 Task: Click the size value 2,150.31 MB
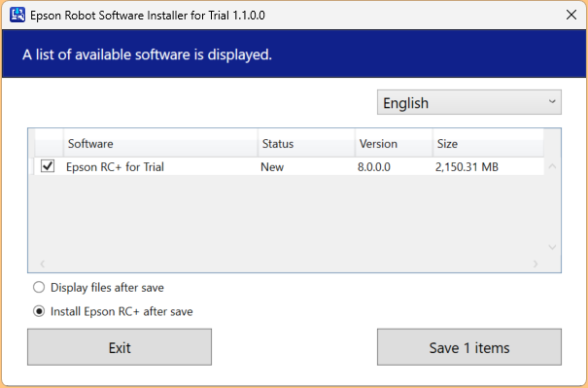[x=467, y=167]
